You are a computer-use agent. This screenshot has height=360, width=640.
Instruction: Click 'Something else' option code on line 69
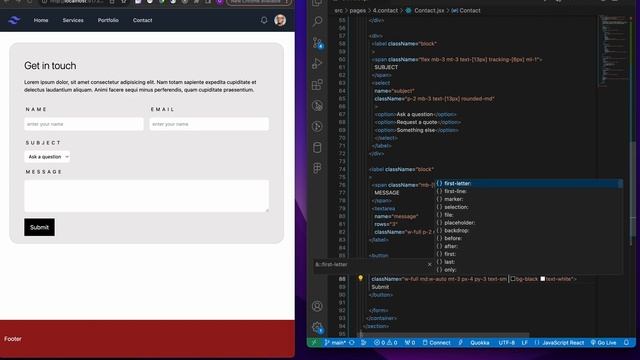(416, 130)
